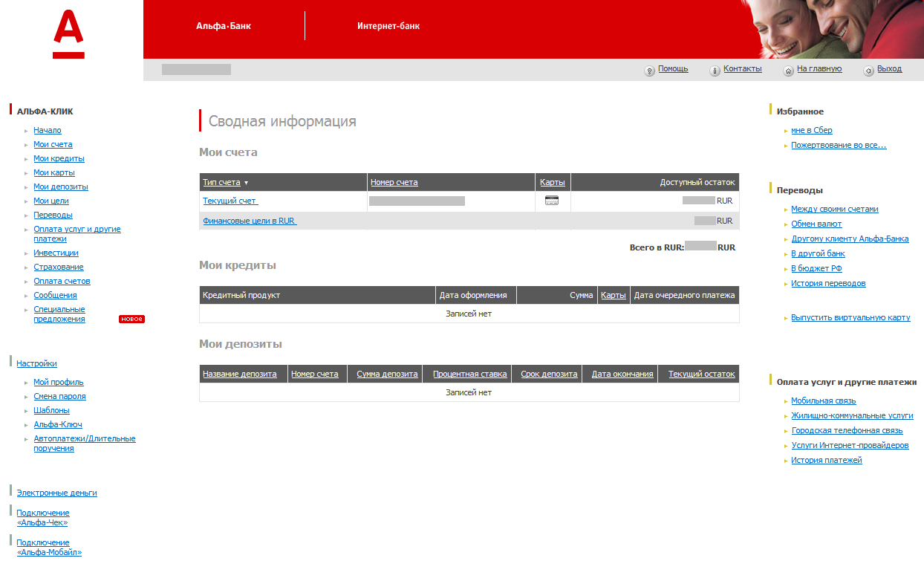
Task: Open Мои цели menu item
Action: coord(51,201)
